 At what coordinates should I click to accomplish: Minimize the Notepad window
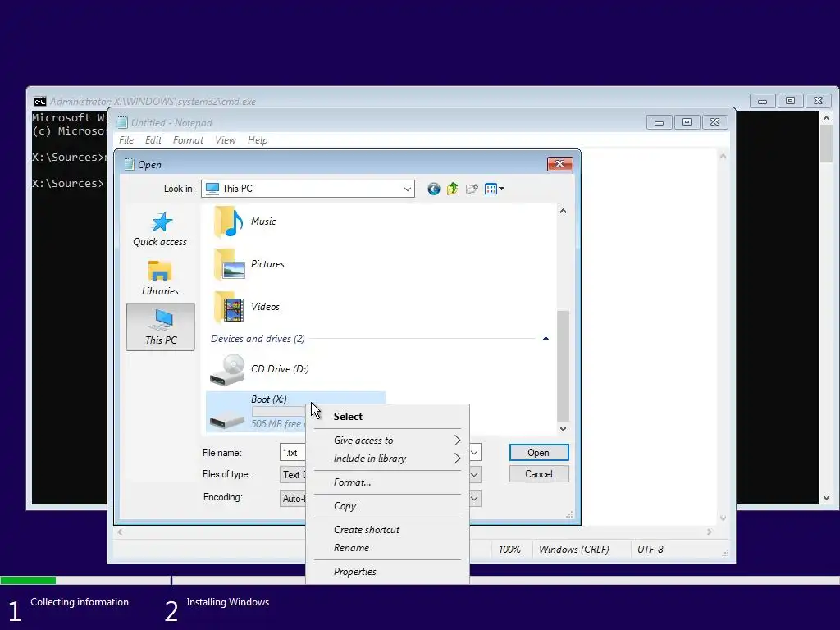click(x=659, y=122)
